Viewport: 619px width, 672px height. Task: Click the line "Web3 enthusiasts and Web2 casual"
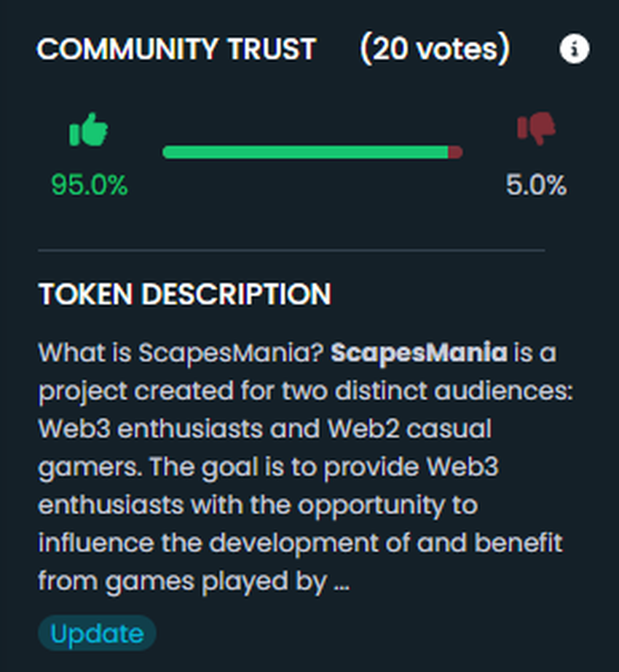264,429
